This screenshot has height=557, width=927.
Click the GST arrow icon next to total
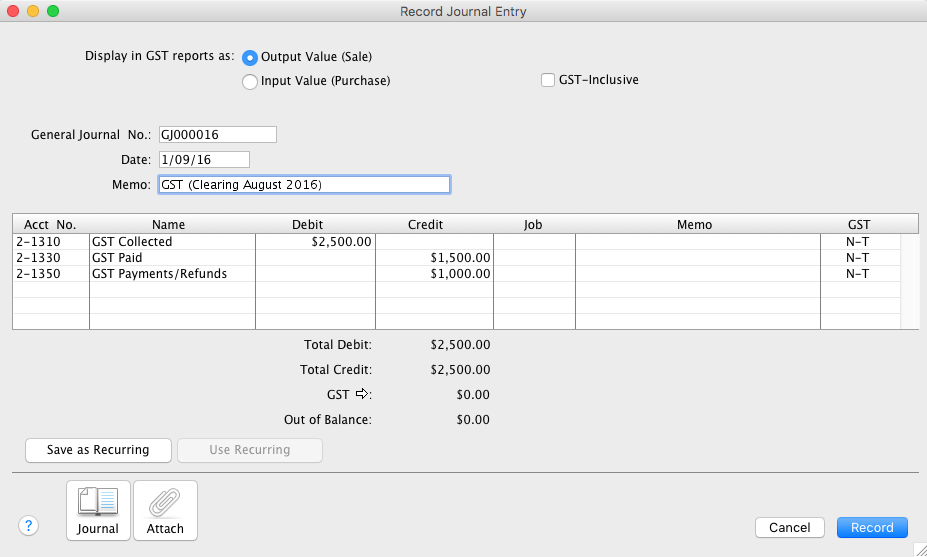(362, 394)
